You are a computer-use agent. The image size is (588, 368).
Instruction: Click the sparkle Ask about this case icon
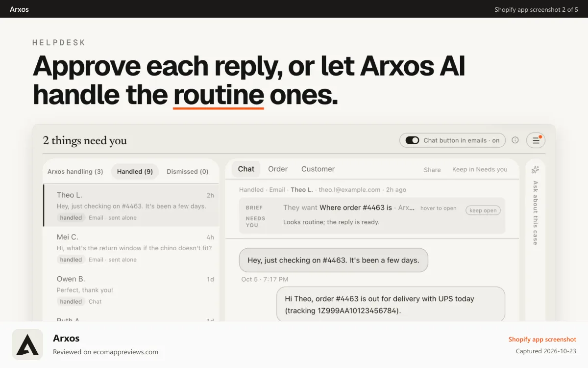[x=535, y=170]
